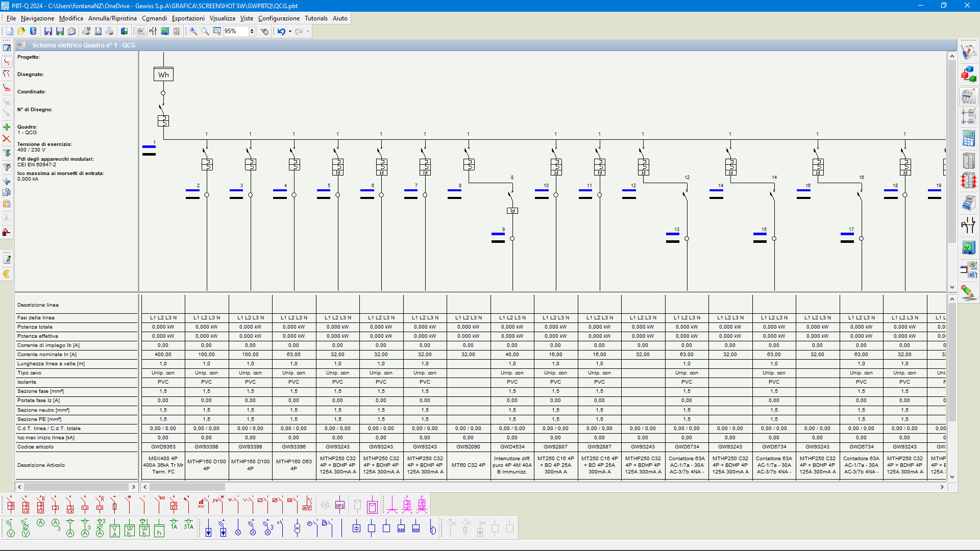This screenshot has height=551, width=980.
Task: Click the diagram vertical scrollbar down arrow
Action: point(952,287)
